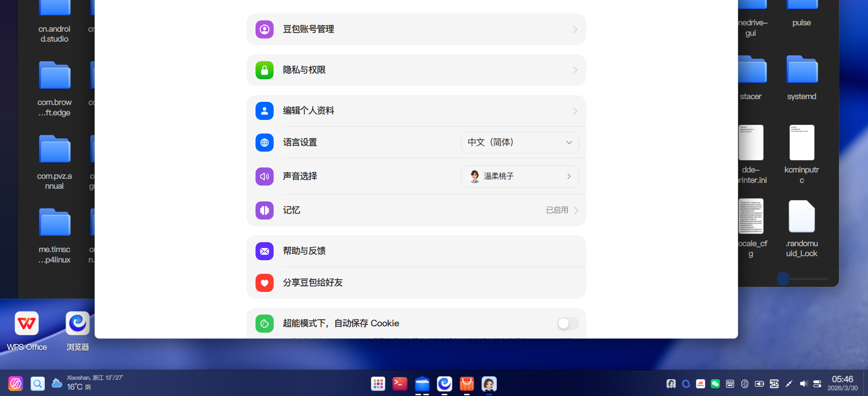Click the Bluetooth tray icon
The image size is (868, 396).
(745, 384)
